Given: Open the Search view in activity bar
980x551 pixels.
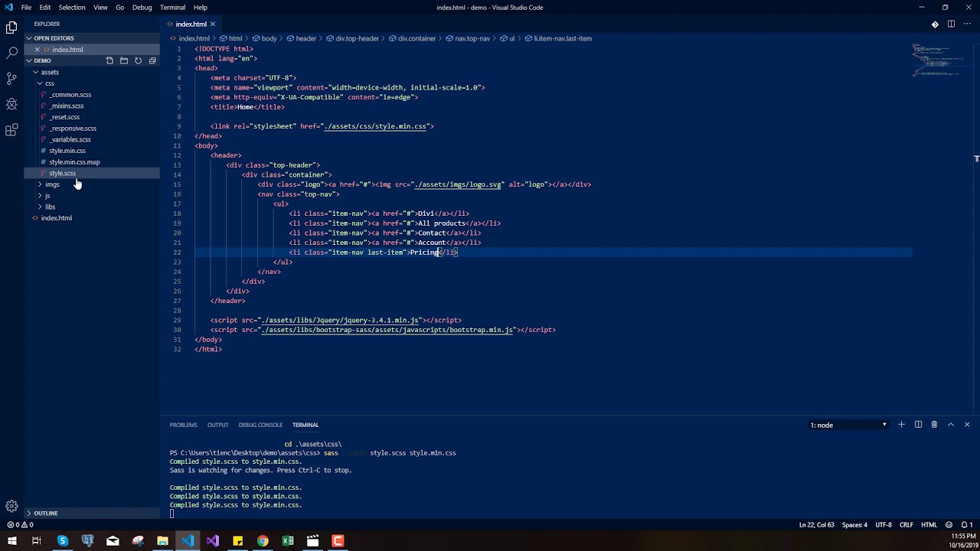Looking at the screenshot, I should click(11, 53).
